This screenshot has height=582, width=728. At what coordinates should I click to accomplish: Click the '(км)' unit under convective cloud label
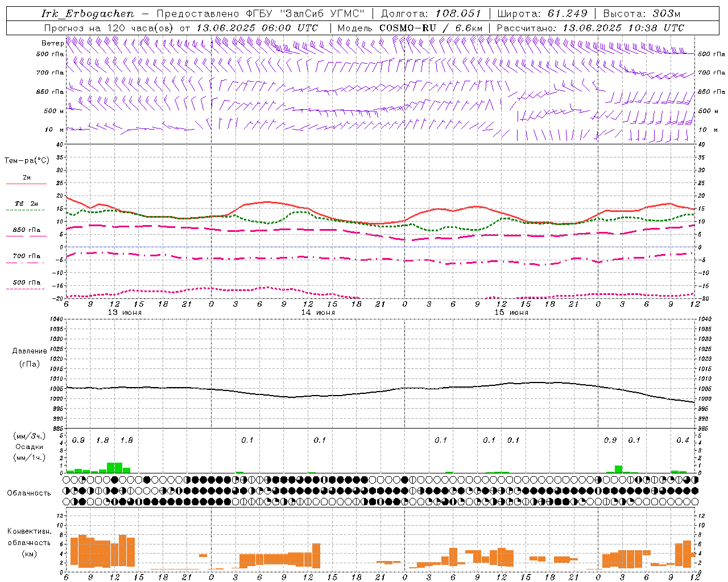[29, 554]
